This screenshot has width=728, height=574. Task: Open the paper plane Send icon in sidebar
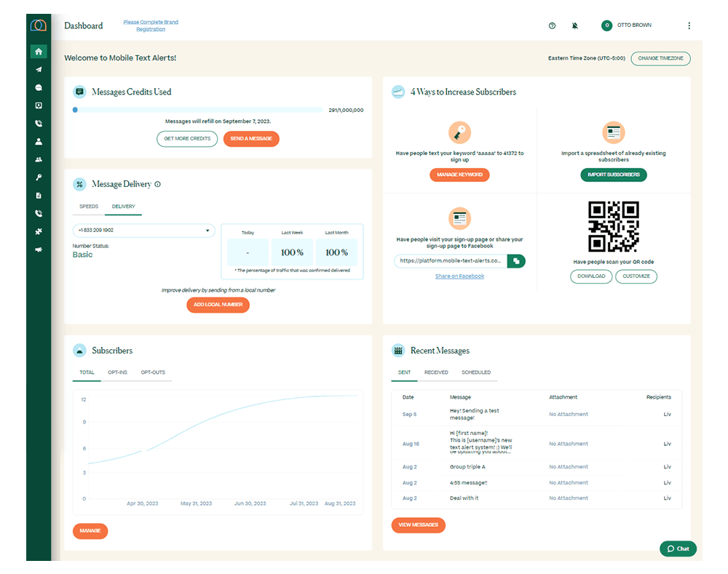click(x=39, y=70)
